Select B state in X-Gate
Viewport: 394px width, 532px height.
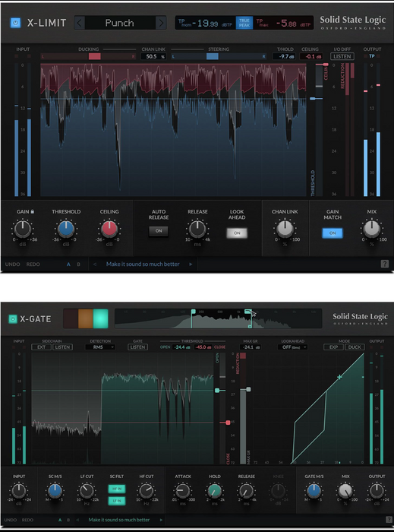[68, 519]
